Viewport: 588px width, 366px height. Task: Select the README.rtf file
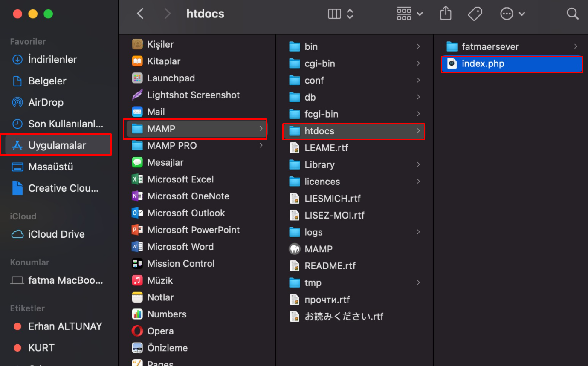click(x=354, y=265)
